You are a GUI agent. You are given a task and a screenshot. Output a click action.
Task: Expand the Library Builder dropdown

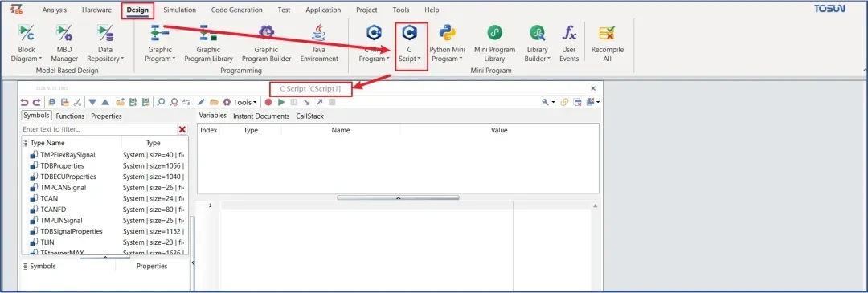549,59
